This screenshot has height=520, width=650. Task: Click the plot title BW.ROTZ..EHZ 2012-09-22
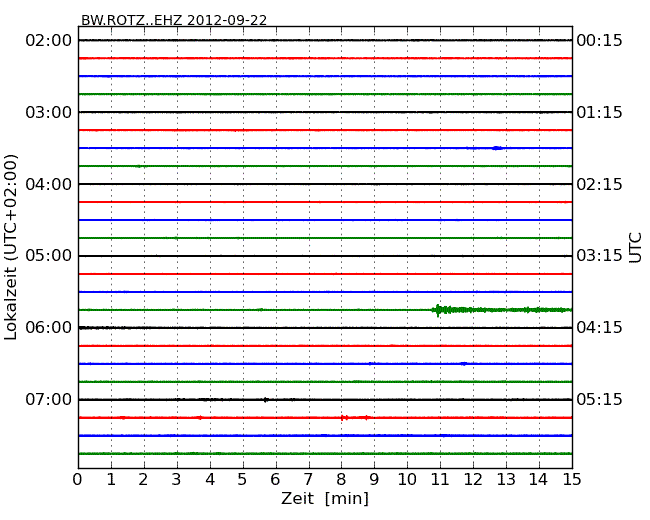[174, 20]
